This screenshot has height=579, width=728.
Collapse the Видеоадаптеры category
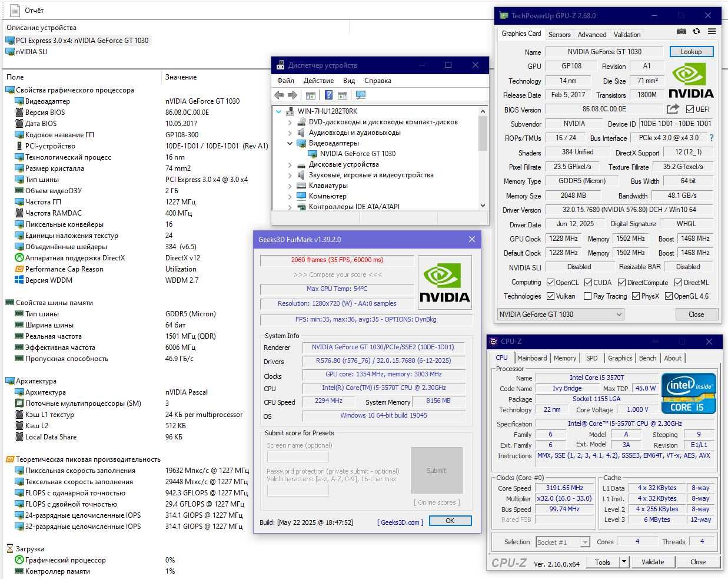tap(290, 143)
